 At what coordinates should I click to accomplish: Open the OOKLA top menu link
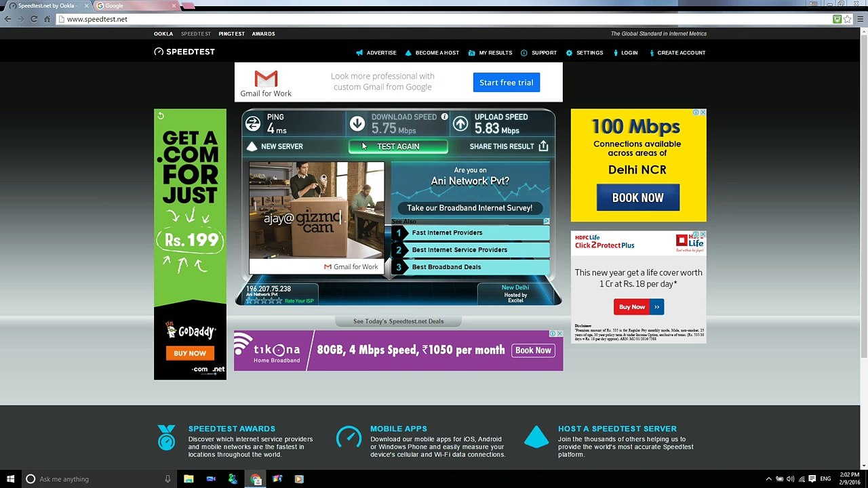coord(163,34)
